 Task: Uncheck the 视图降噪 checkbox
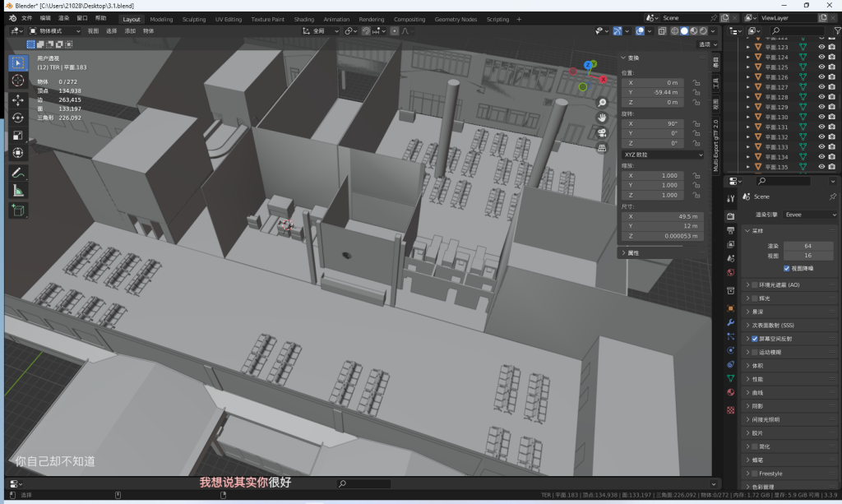[x=787, y=268]
